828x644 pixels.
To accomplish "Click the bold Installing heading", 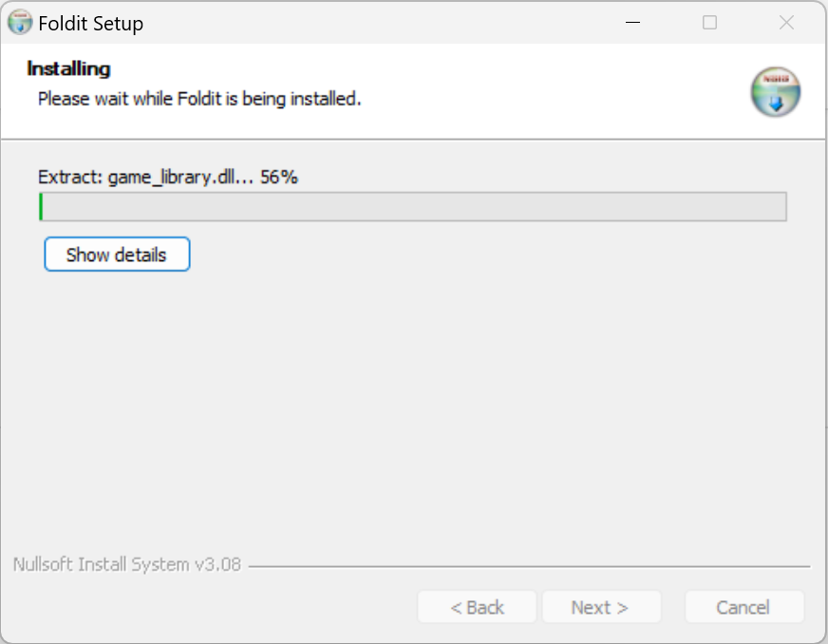I will [68, 68].
